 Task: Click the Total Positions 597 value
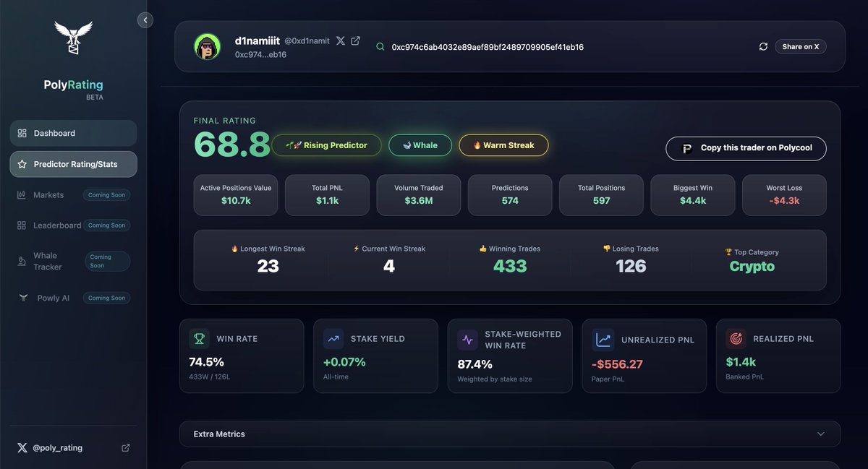(x=602, y=200)
